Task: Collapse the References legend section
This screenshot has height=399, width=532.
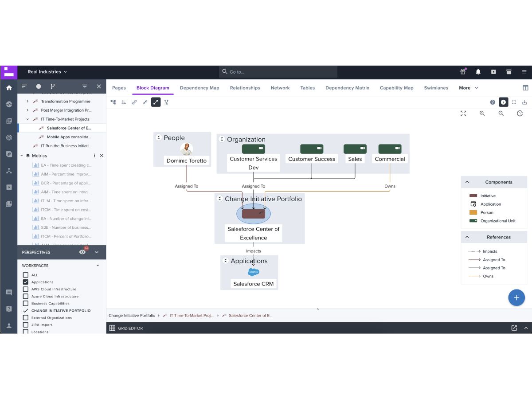Action: click(x=467, y=237)
